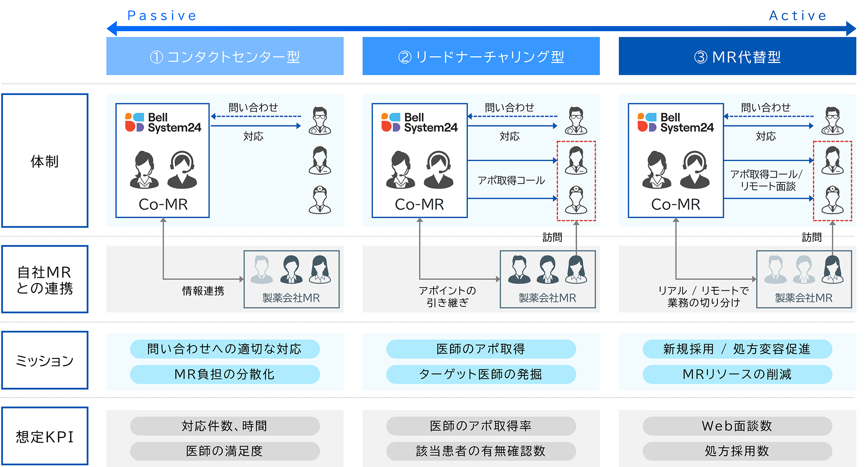Select the ①コンタクトセンター型 header
868x467 pixels.
tap(225, 56)
